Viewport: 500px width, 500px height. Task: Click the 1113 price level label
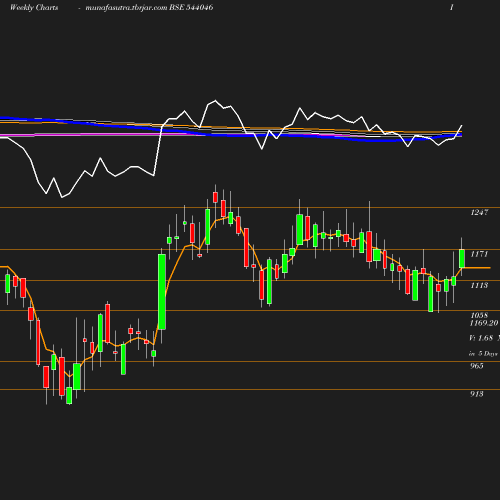479,285
